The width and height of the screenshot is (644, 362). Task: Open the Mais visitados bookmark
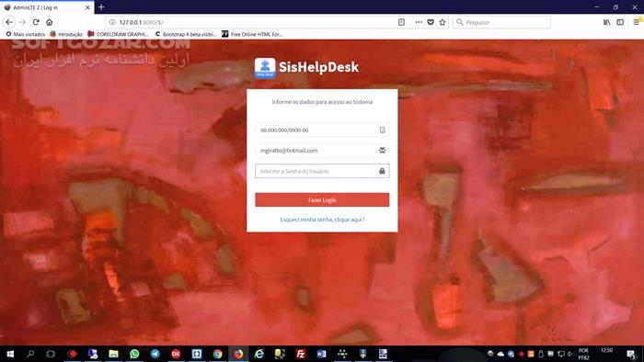click(x=26, y=34)
